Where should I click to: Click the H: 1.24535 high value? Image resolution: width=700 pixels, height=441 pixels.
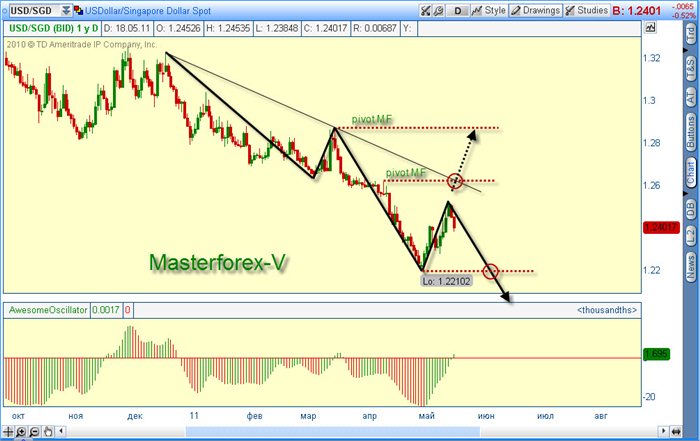tap(228, 29)
